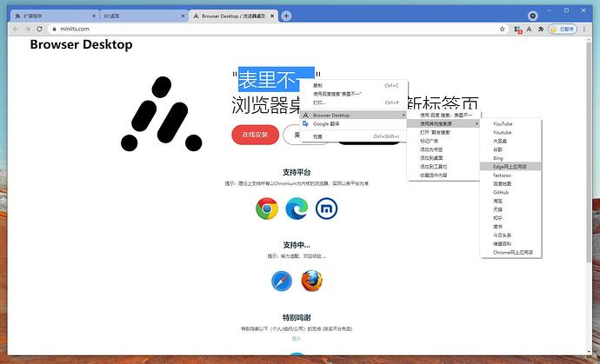Click the Microsoft Edge browser logo
The image size is (600, 364).
point(297,208)
